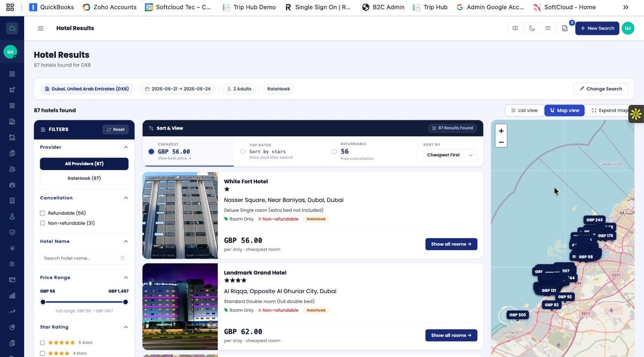The image size is (644, 357).
Task: Show all rooms for White Fort Hotel
Action: pyautogui.click(x=451, y=244)
